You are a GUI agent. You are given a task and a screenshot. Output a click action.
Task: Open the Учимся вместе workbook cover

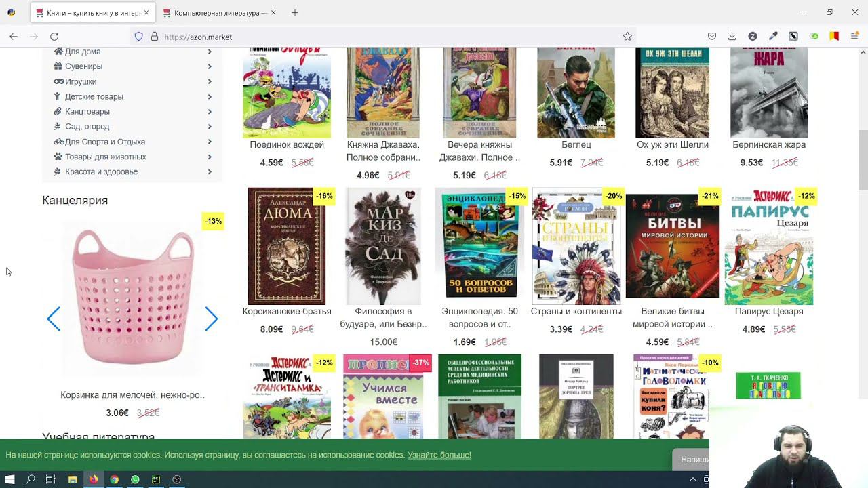(383, 396)
